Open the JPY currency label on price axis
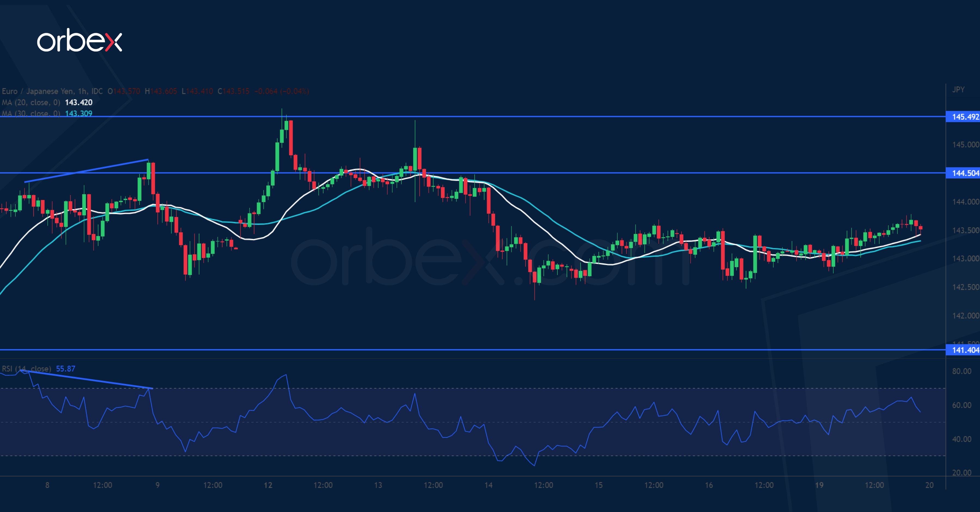Viewport: 980px width, 512px height. click(x=958, y=89)
